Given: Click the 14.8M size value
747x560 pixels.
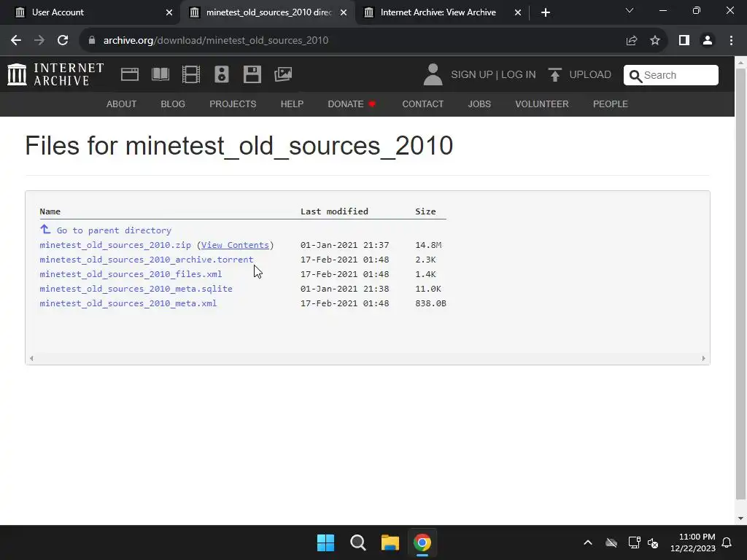Looking at the screenshot, I should pos(428,245).
